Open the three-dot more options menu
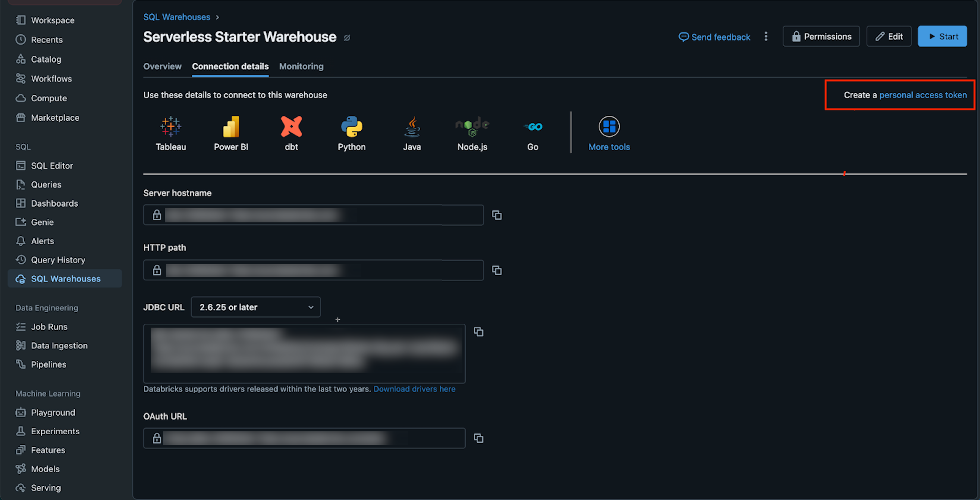This screenshot has height=500, width=980. pyautogui.click(x=766, y=36)
